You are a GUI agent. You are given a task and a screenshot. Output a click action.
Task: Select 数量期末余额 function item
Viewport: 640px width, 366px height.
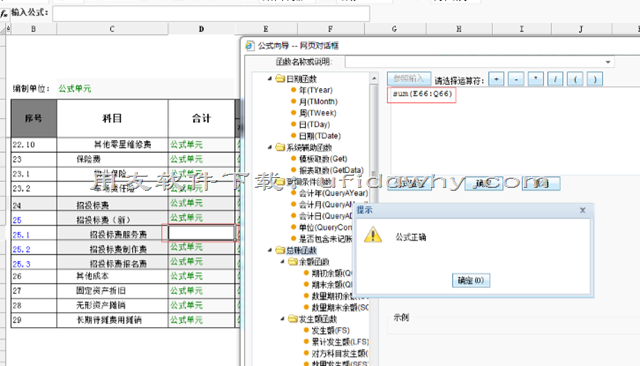(x=340, y=307)
